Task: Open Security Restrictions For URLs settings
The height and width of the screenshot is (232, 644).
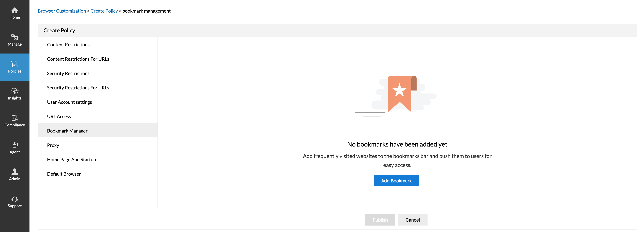Action: point(78,88)
